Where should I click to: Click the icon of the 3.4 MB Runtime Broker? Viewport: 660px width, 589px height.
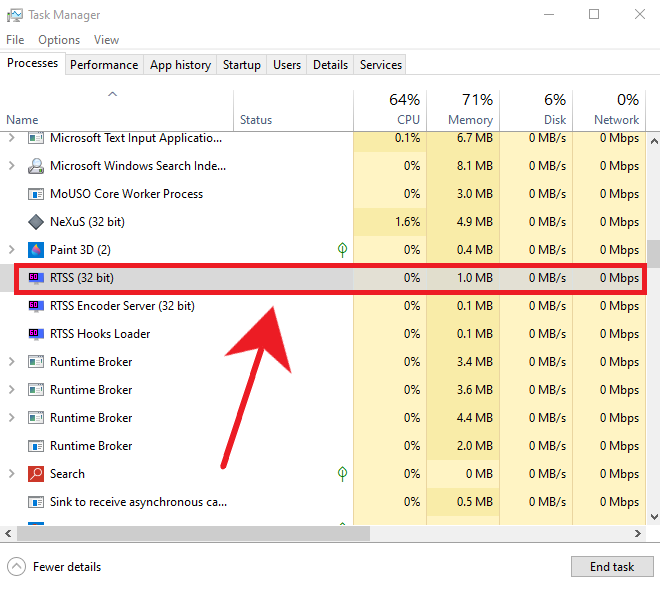(36, 362)
